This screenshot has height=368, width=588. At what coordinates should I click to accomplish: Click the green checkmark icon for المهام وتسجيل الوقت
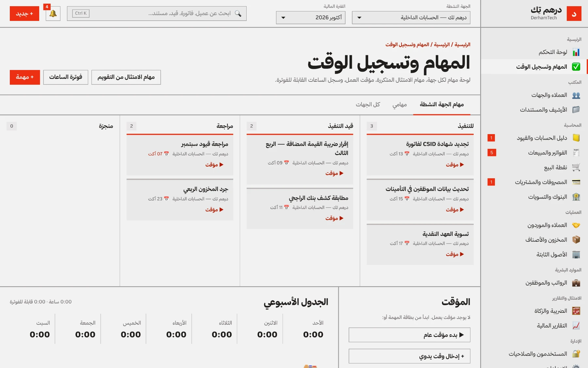tap(576, 67)
